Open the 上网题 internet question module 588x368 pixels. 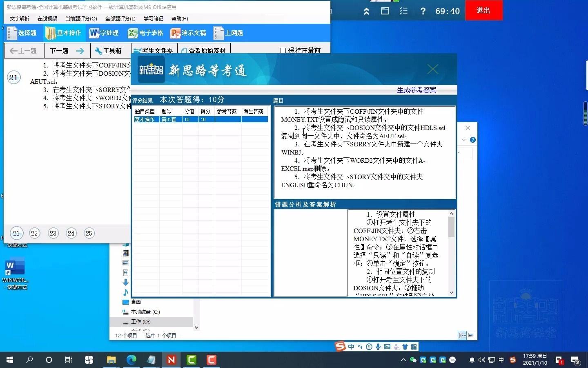pyautogui.click(x=228, y=33)
